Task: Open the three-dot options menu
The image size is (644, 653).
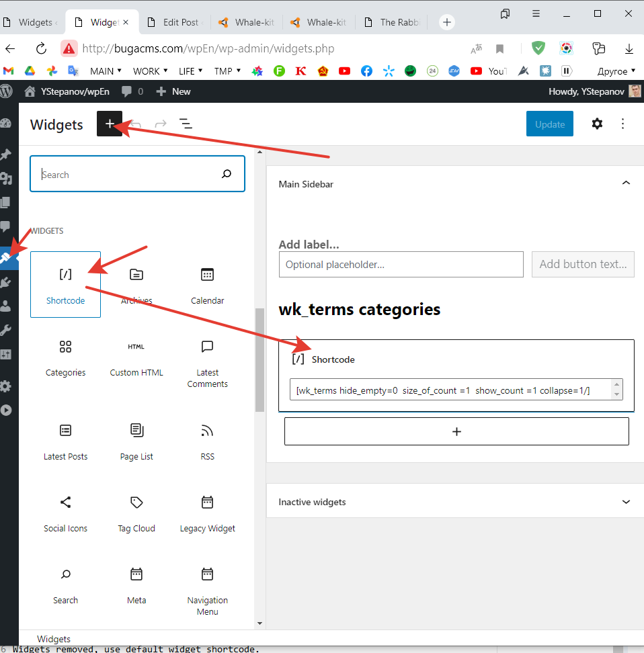Action: 622,124
